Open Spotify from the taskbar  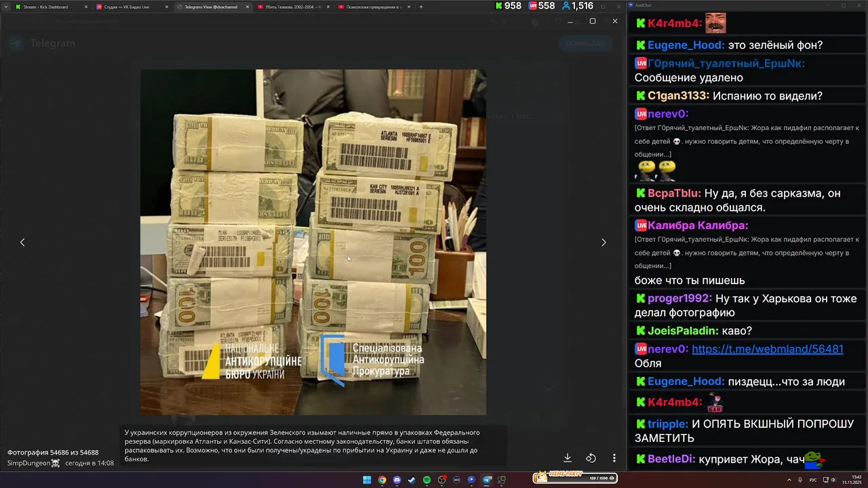click(427, 480)
